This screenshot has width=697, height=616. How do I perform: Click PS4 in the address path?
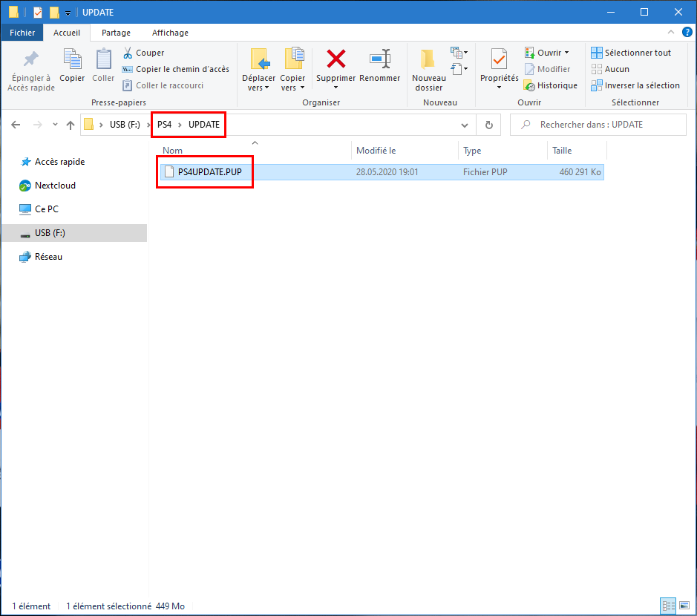(165, 125)
